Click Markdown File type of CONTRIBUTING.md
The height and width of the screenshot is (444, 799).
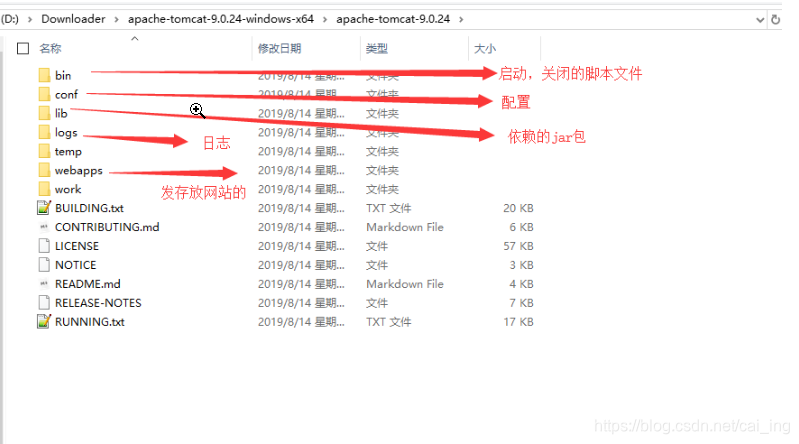pyautogui.click(x=405, y=227)
